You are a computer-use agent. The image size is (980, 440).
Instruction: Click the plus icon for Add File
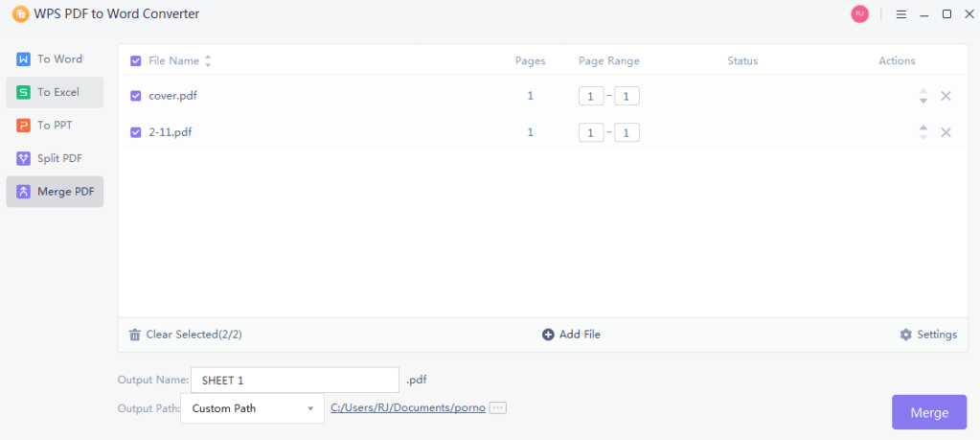tap(548, 335)
